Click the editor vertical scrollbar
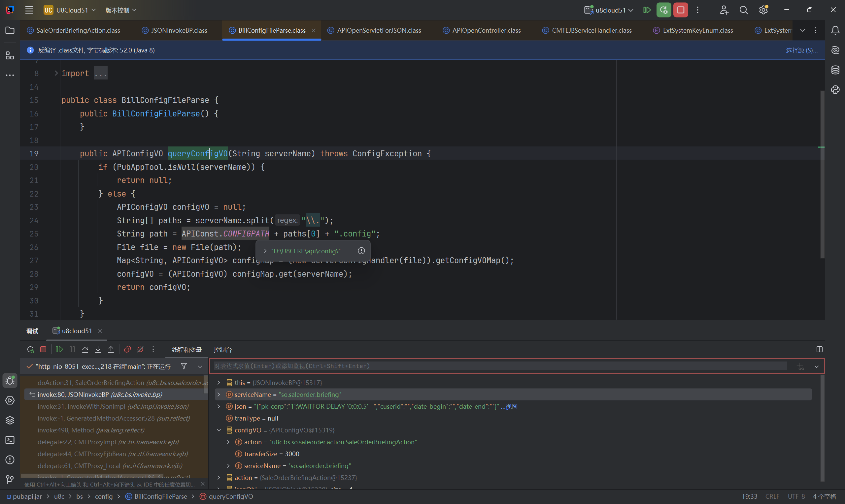The height and width of the screenshot is (504, 845). point(822,174)
